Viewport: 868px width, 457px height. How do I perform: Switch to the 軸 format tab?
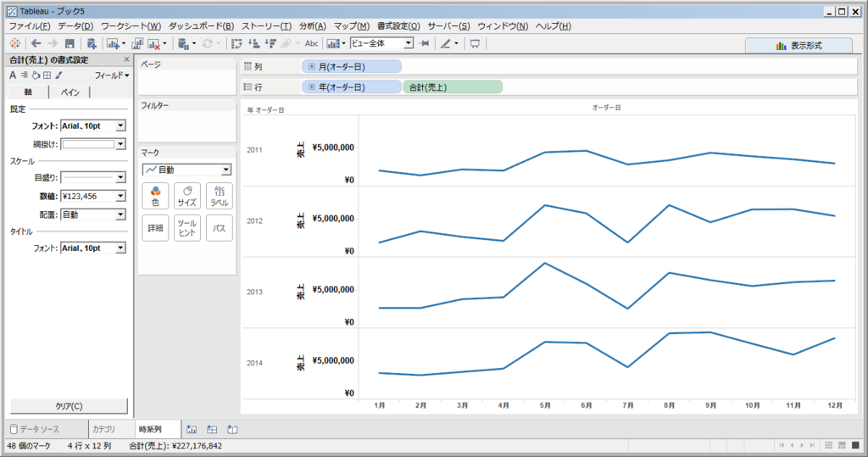[28, 92]
